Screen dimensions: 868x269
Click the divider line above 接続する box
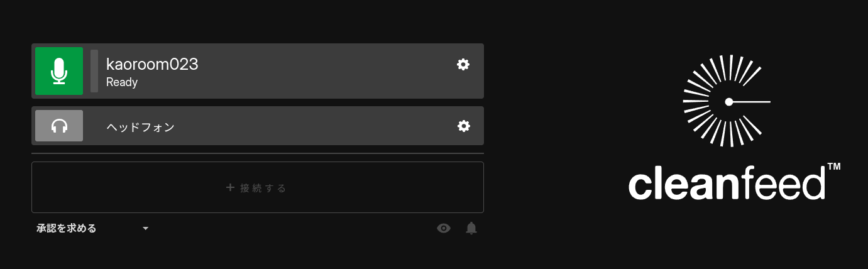(258, 153)
